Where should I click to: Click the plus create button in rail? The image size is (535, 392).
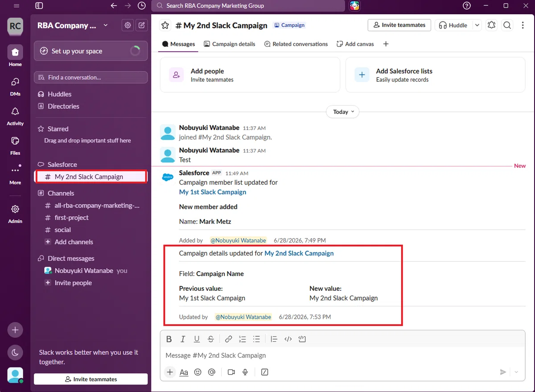15,330
